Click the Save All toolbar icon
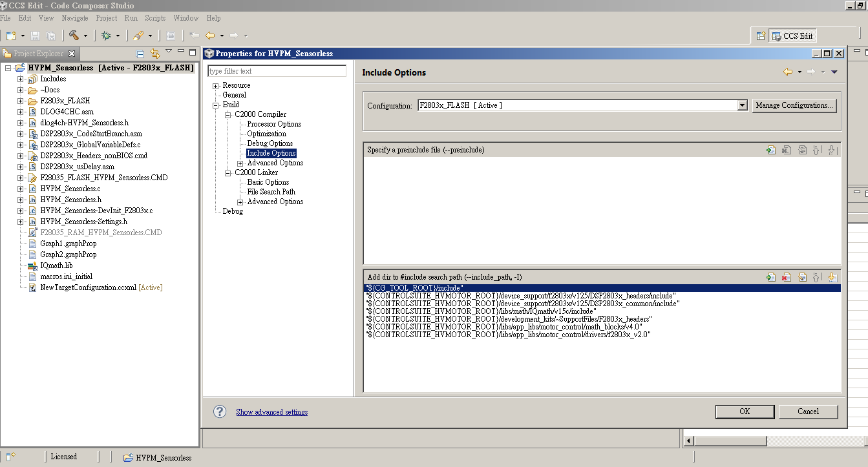 click(50, 36)
